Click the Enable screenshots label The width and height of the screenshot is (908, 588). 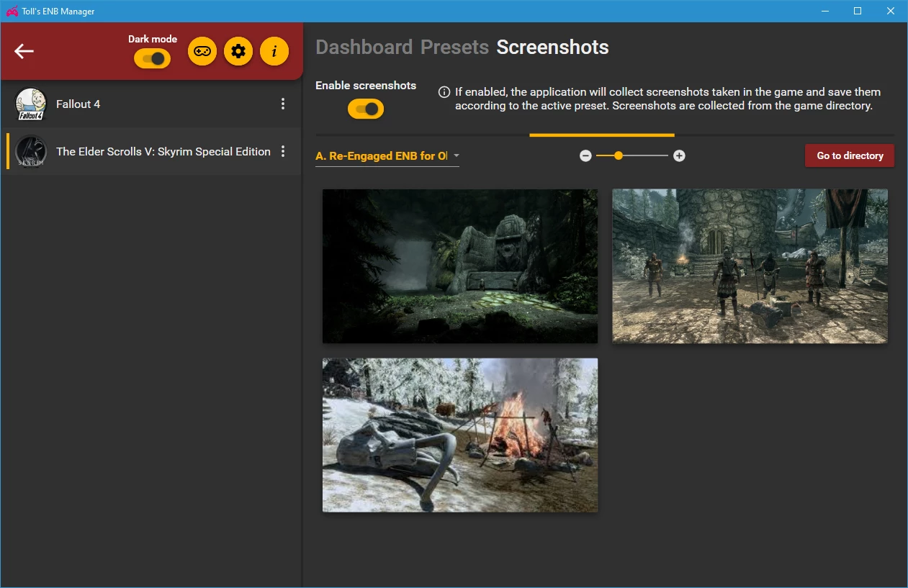coord(366,86)
